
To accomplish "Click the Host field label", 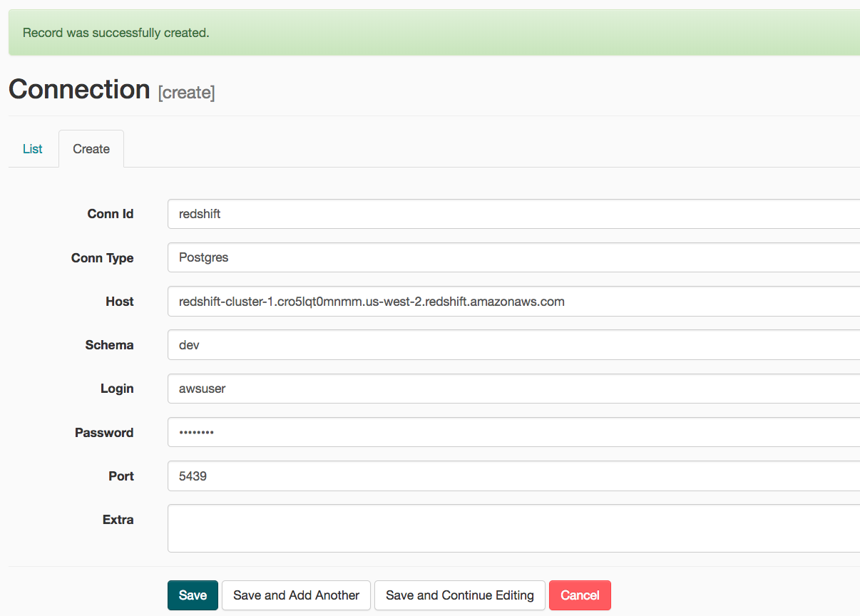I will coord(119,302).
